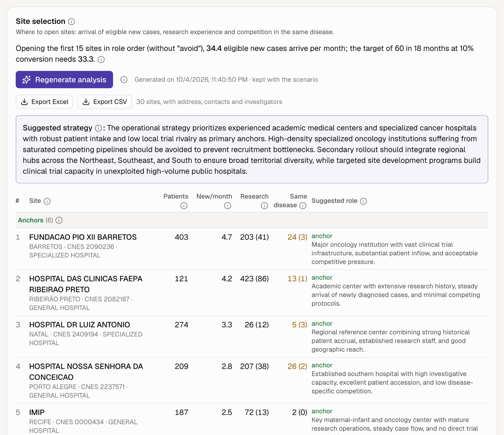Click info icon under Research header
Screen dimensions: 504x435
[x=265, y=206]
